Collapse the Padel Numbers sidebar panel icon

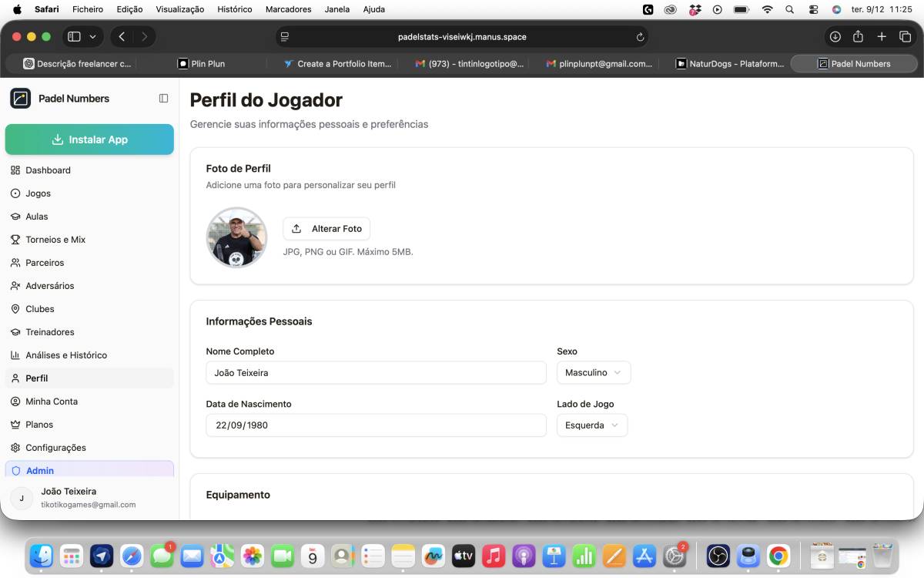pos(163,99)
